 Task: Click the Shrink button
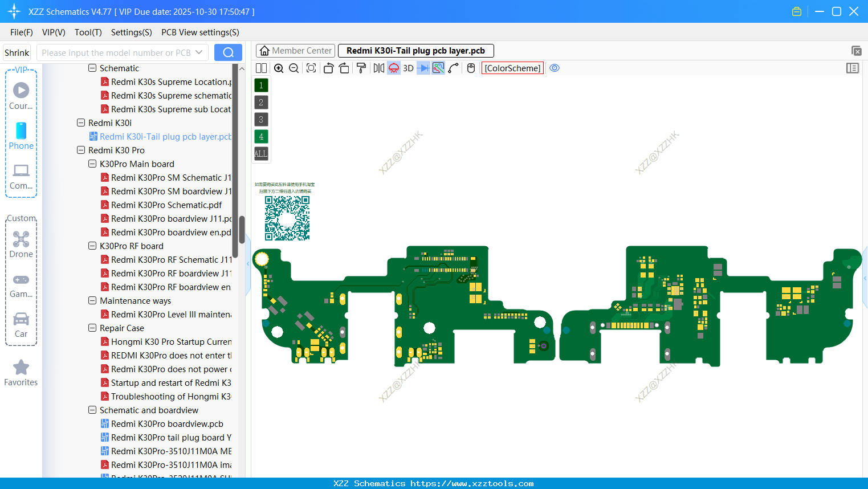click(x=17, y=52)
